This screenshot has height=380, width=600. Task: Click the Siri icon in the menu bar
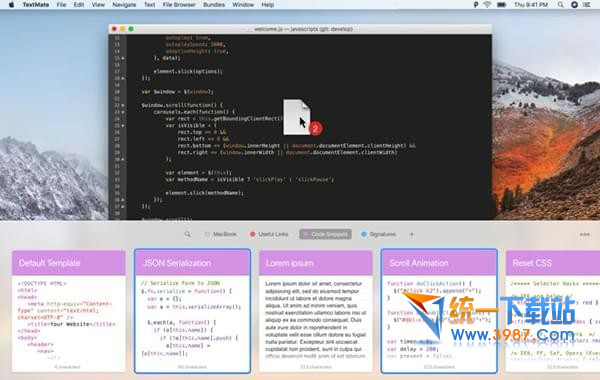(574, 5)
